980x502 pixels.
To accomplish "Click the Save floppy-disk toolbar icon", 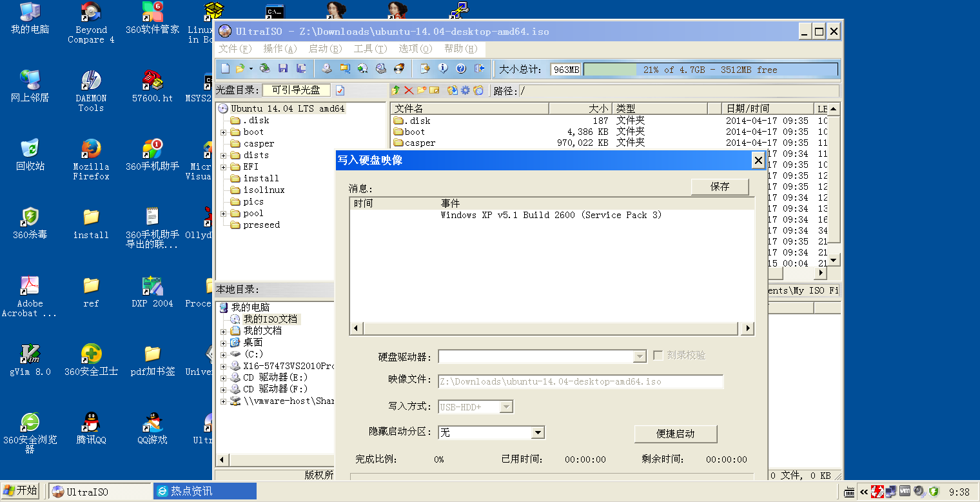I will point(283,68).
